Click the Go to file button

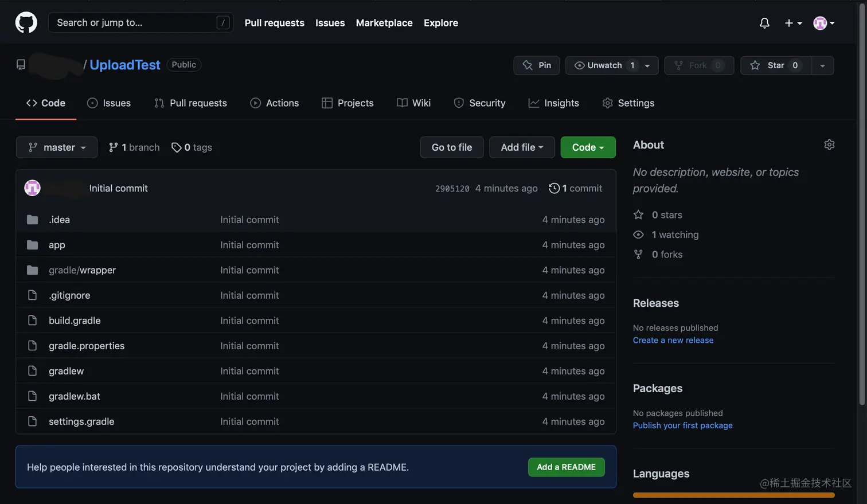tap(452, 147)
